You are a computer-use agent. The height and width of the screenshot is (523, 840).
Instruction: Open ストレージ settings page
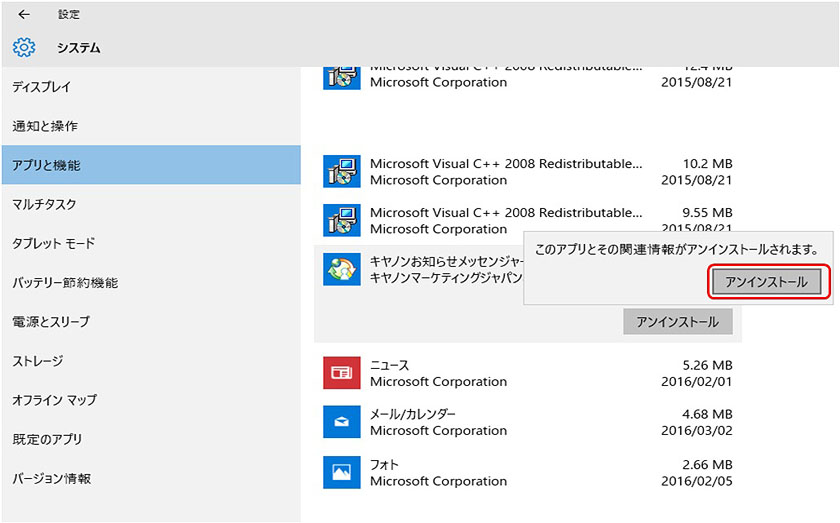[x=38, y=361]
